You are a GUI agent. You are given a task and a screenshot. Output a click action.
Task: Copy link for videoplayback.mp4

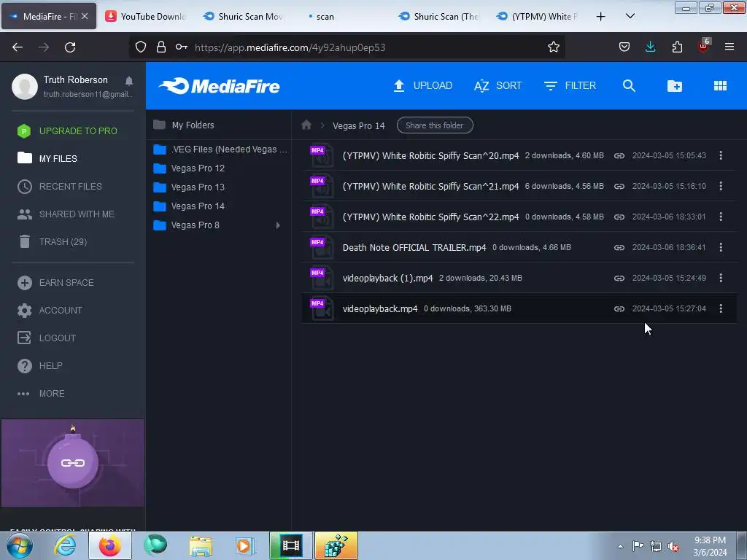[619, 308]
